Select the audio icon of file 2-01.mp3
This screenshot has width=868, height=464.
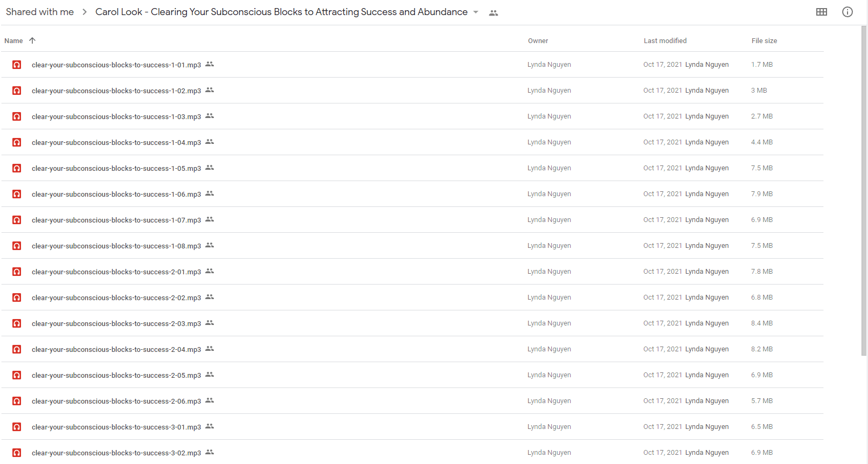[x=17, y=272]
